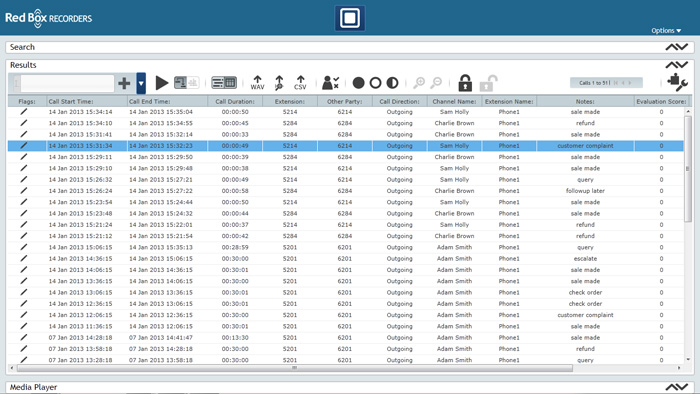Sort by Notes column header
Viewport: 700px width, 394px height.
click(585, 101)
